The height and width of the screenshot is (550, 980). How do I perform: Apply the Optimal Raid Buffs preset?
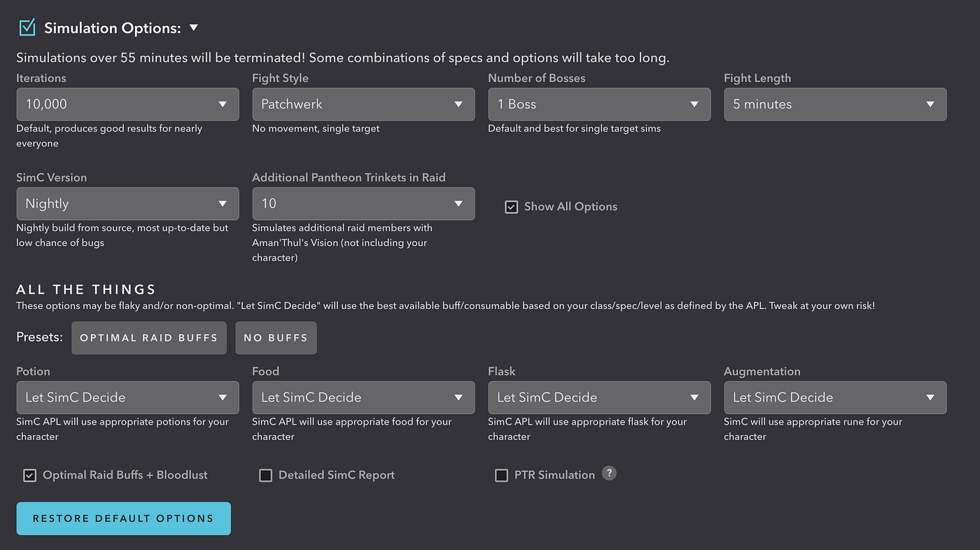pyautogui.click(x=148, y=338)
